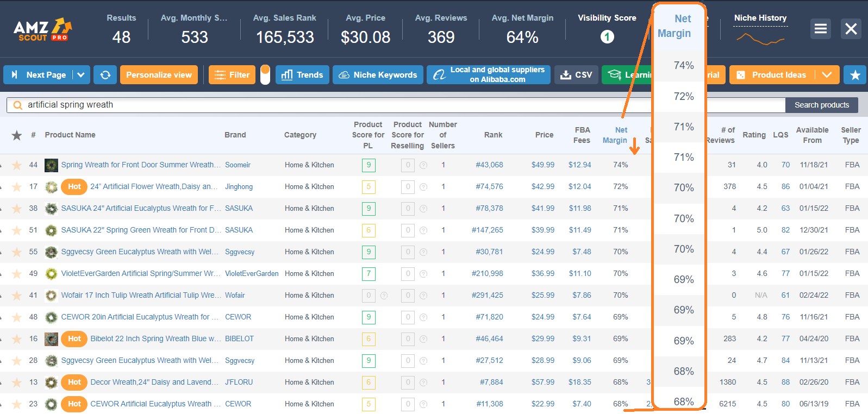Viewport: 868px width, 414px height.
Task: Open reselling score help icon in row 38
Action: (x=423, y=209)
